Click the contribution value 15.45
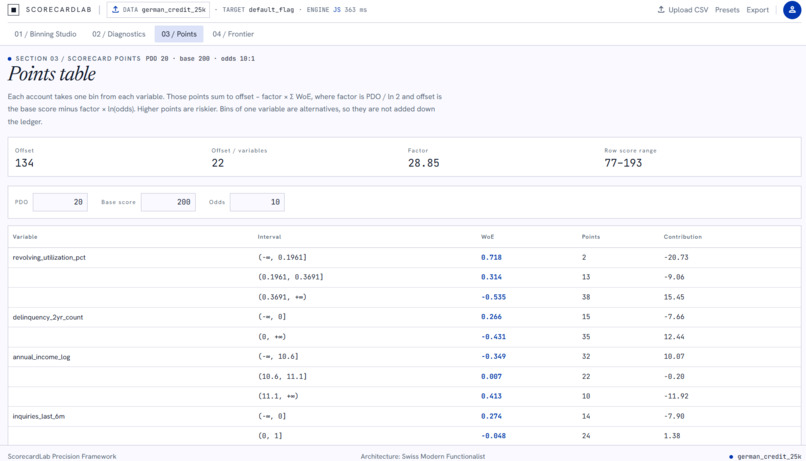Image resolution: width=806 pixels, height=461 pixels. click(x=674, y=297)
